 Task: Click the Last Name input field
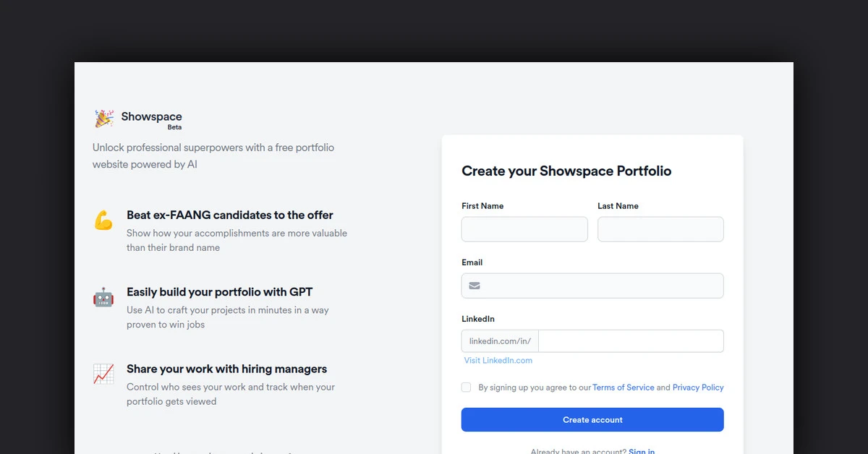coord(660,229)
